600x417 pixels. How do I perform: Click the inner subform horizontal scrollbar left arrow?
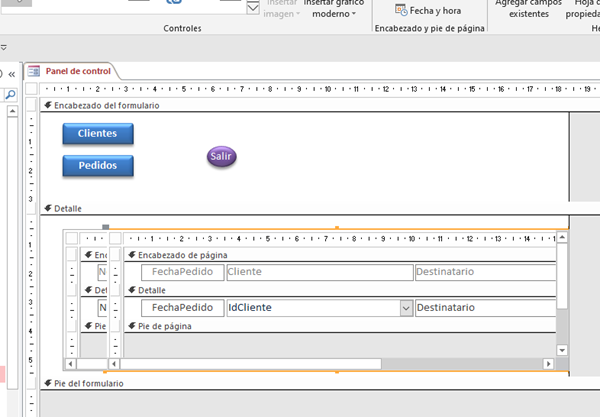(114, 364)
